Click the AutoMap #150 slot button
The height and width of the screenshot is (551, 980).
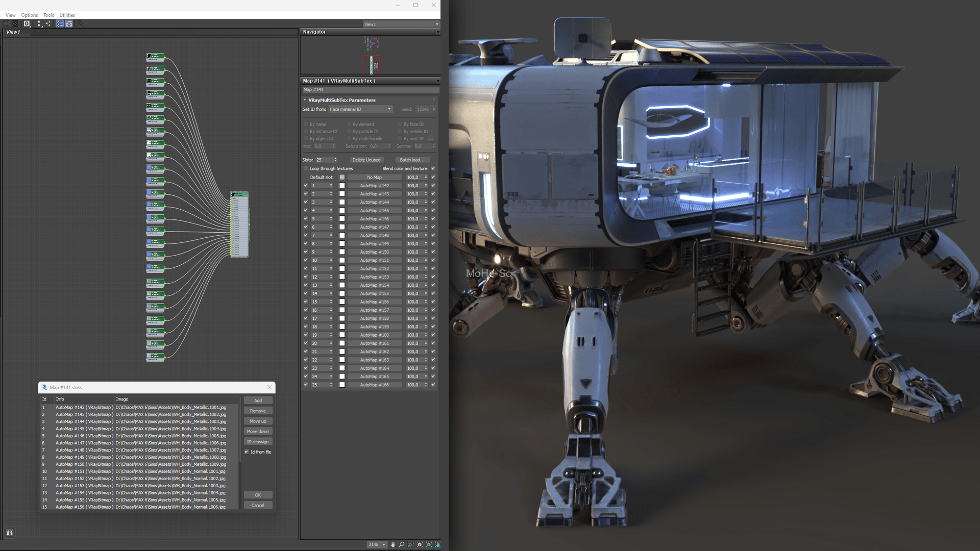click(x=374, y=252)
